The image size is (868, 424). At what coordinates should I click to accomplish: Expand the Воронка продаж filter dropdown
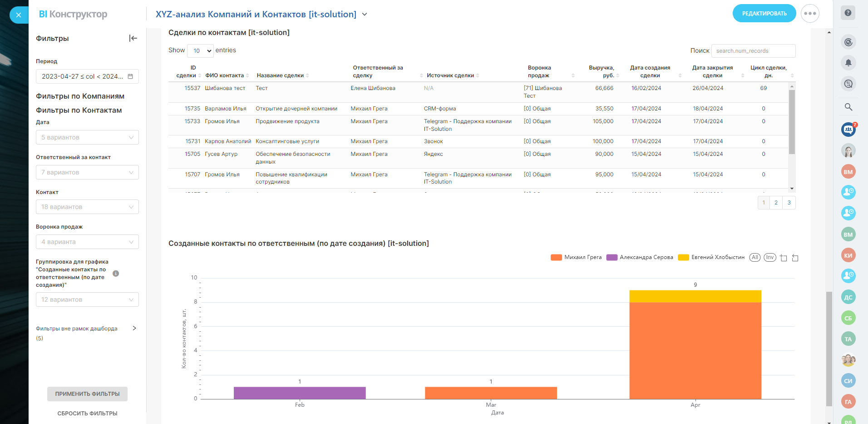87,242
